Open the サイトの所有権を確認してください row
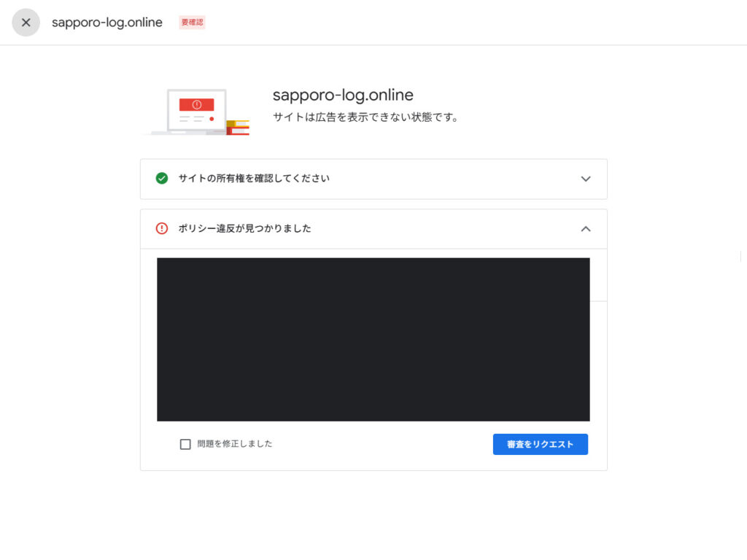The width and height of the screenshot is (747, 560). 373,179
